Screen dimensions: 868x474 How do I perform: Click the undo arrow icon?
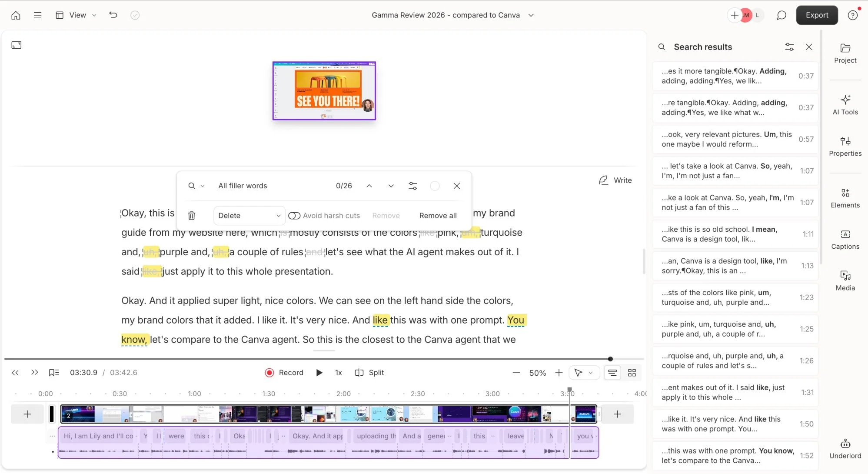click(113, 15)
